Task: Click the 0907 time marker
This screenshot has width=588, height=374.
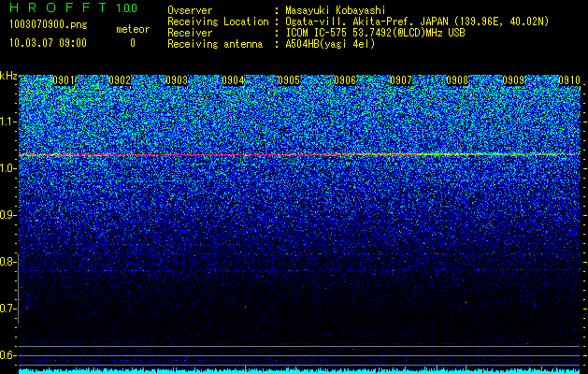Action: [x=401, y=80]
